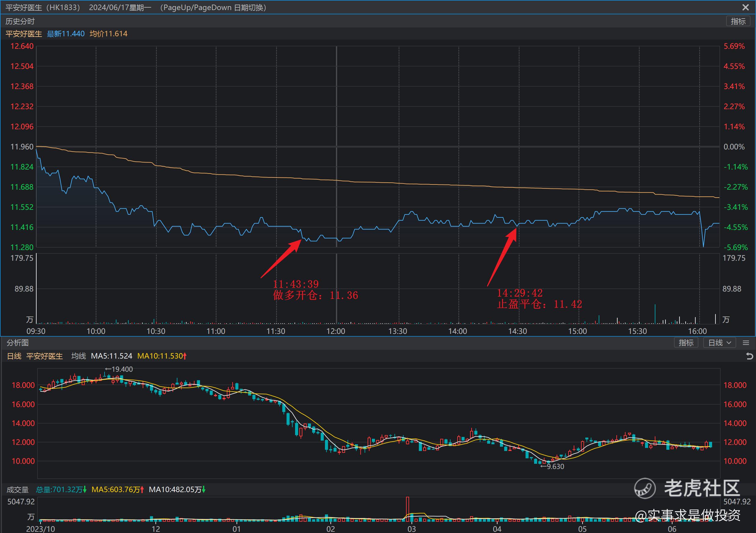Click the ←19.400 high price marker

coord(119,369)
